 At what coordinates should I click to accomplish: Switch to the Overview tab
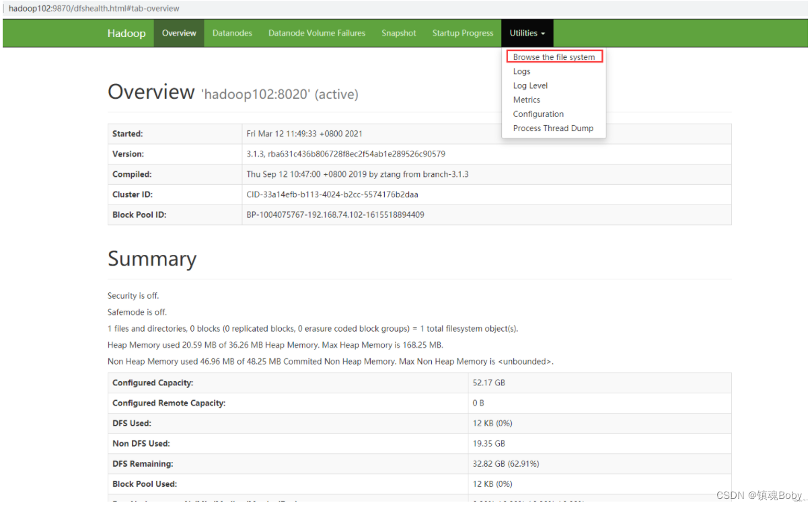[179, 32]
